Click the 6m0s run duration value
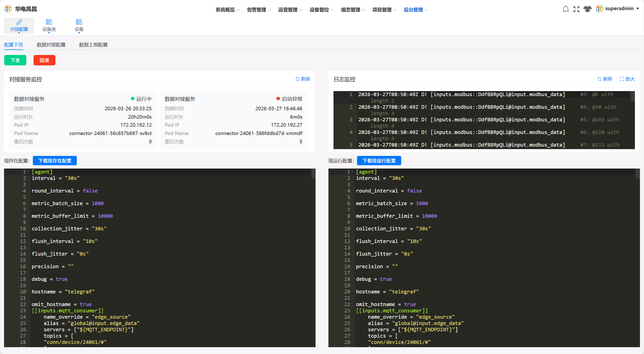 296,117
